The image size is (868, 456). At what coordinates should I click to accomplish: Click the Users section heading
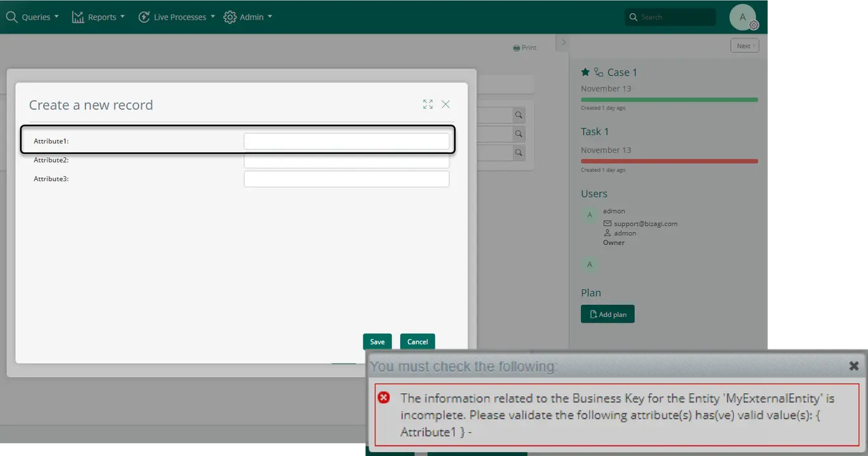(x=594, y=194)
